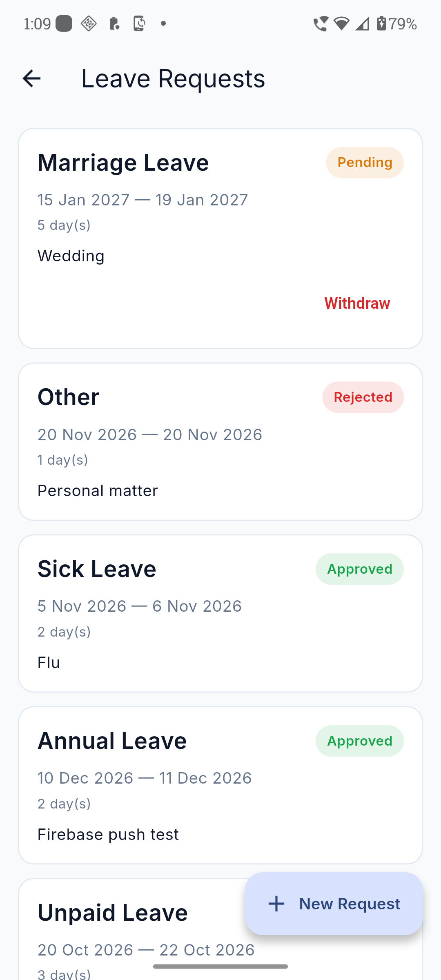Tap the battery icon in status bar
Image resolution: width=441 pixels, height=980 pixels.
(381, 24)
